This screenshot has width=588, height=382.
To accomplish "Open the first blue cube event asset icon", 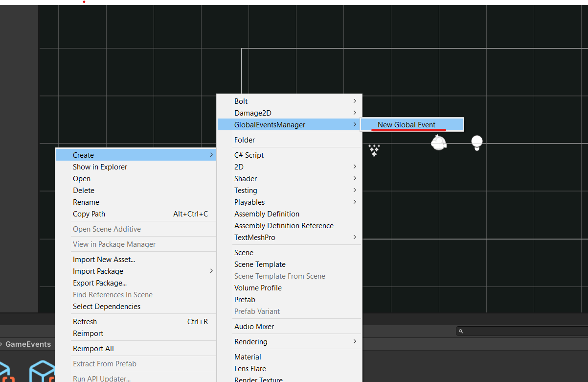I will 6,373.
